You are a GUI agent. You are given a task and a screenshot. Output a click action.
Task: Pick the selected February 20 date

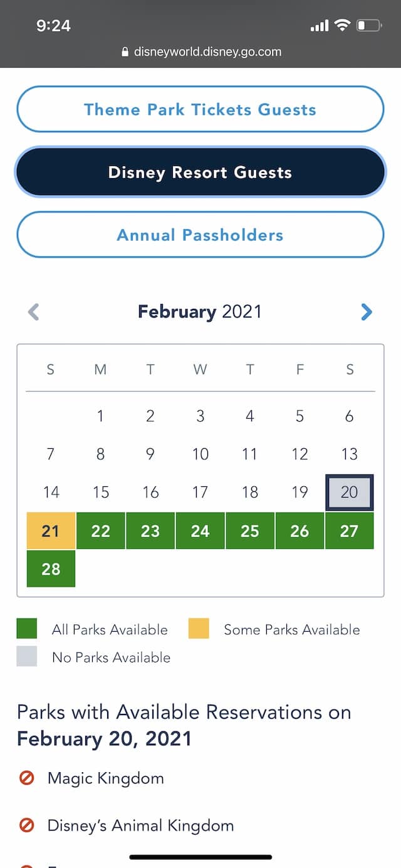coord(349,493)
